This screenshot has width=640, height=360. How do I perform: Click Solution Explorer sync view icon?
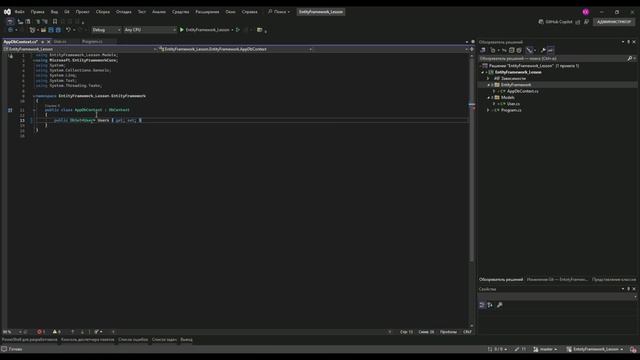[504, 50]
